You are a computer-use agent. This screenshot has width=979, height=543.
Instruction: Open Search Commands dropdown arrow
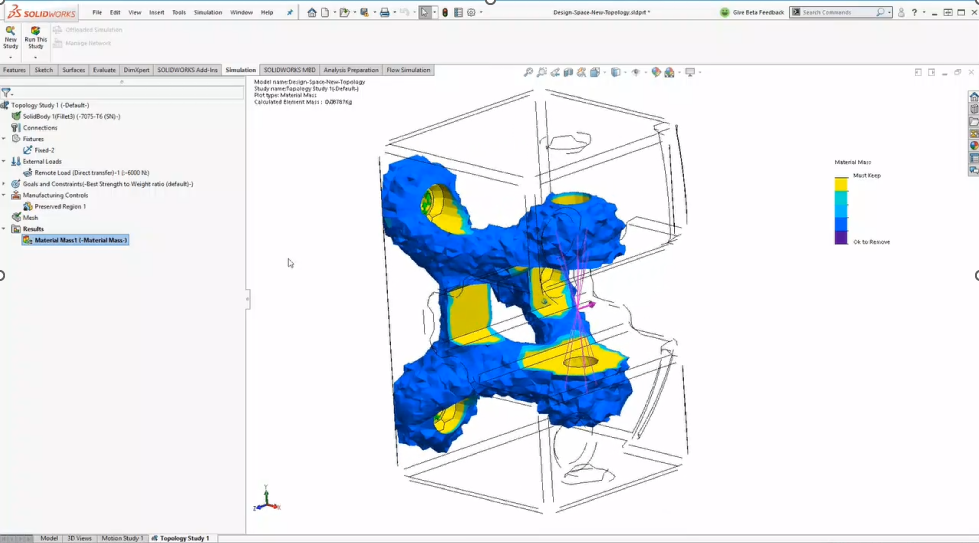tap(890, 12)
